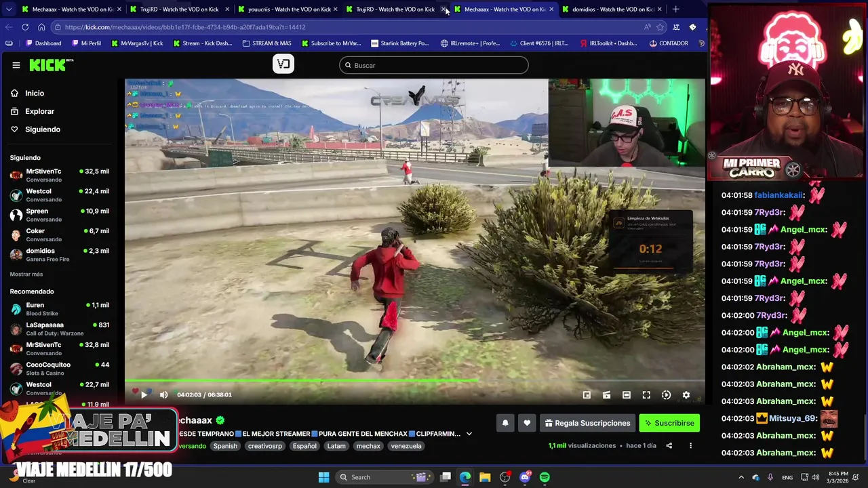868x488 pixels.
Task: Open Spotify from the taskbar
Action: pos(545,477)
